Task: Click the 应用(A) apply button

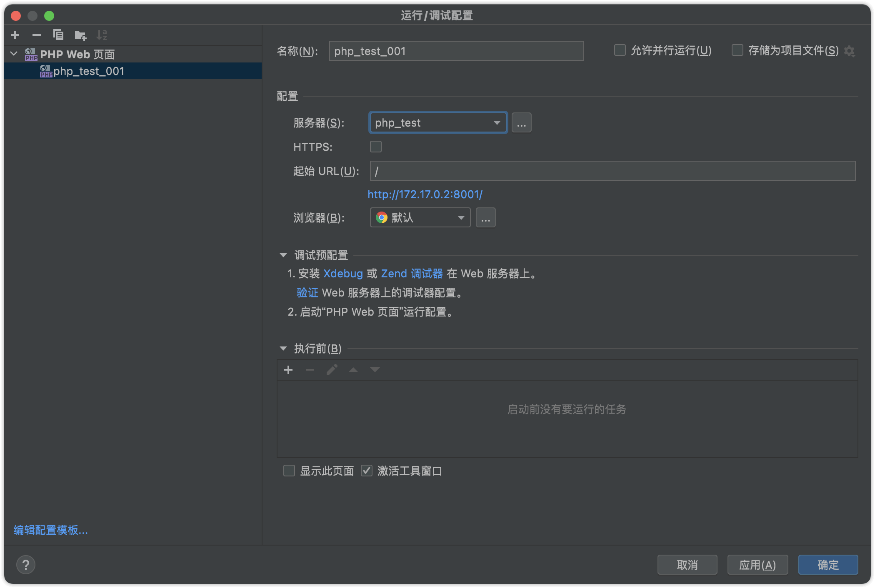Action: point(757,565)
